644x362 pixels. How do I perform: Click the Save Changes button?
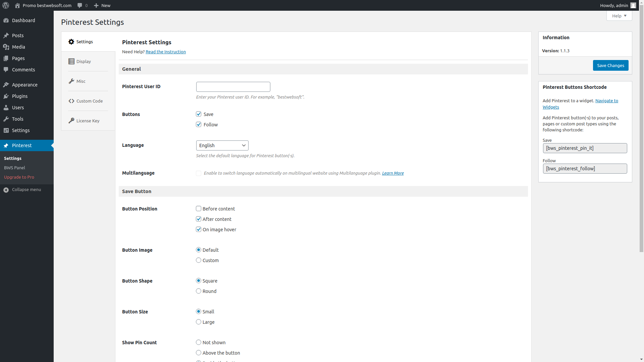click(610, 65)
